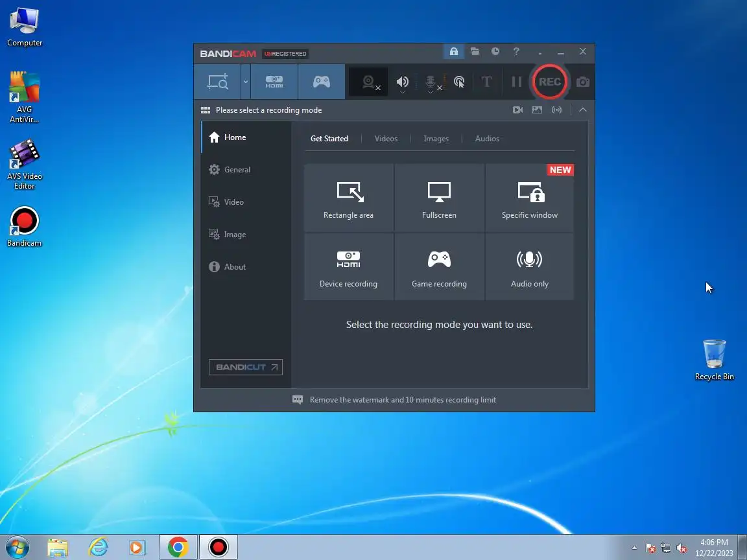Viewport: 747px width, 560px height.
Task: Open Internet Explorer from the taskbar
Action: (98, 548)
